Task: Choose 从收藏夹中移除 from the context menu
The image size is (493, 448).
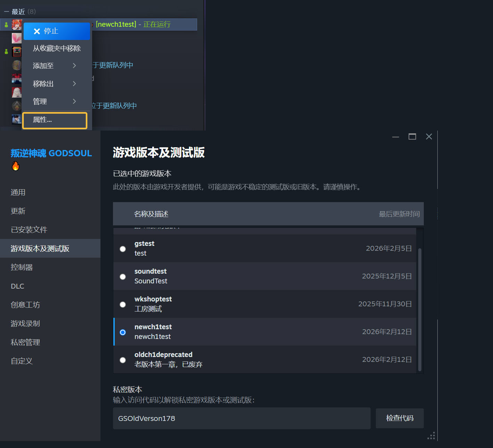Action: (57, 48)
